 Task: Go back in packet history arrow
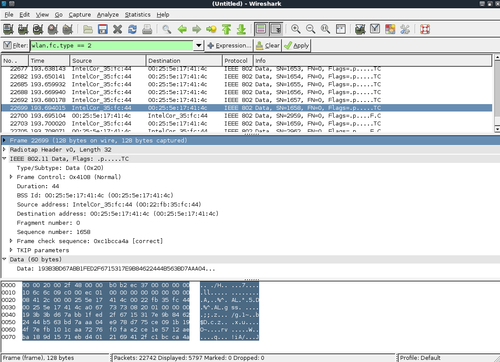coord(182,29)
